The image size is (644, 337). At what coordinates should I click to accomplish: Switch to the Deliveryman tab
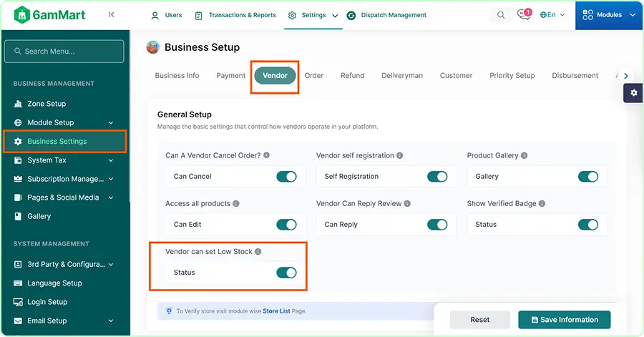(402, 76)
